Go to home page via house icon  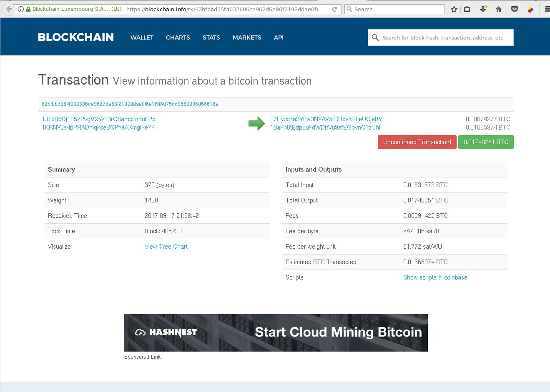(x=498, y=9)
